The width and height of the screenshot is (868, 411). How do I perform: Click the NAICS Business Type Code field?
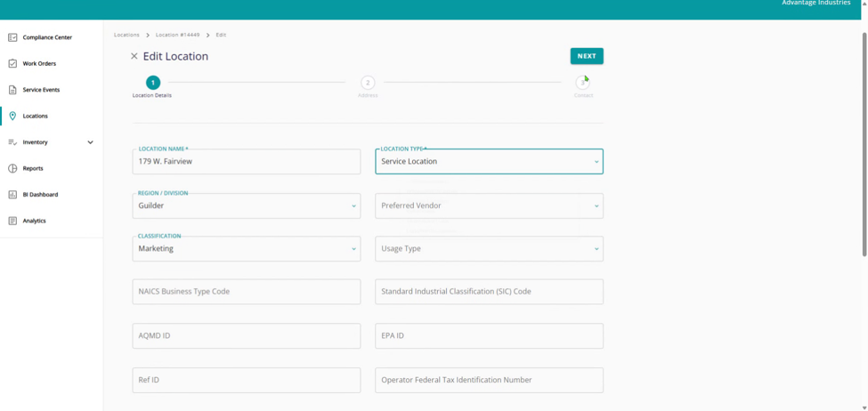tap(247, 292)
